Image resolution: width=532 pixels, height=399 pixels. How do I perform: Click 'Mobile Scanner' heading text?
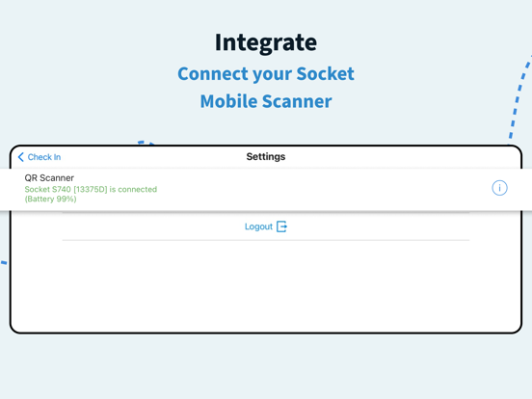pos(266,101)
